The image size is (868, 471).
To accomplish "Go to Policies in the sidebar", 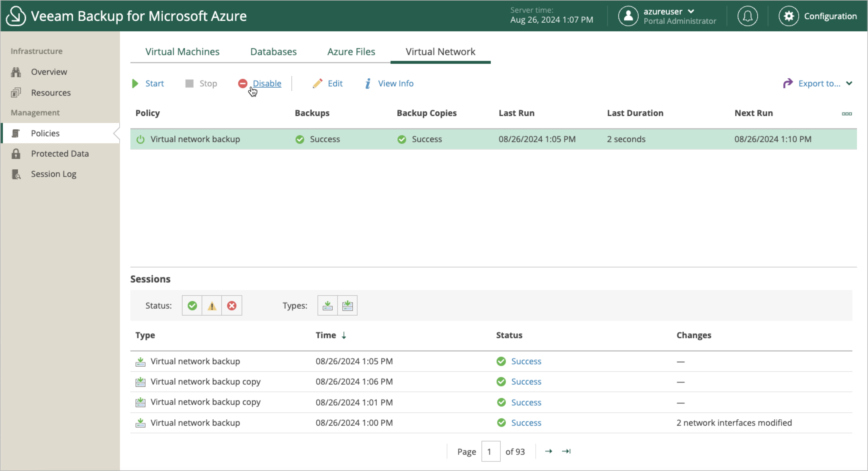I will click(60, 133).
